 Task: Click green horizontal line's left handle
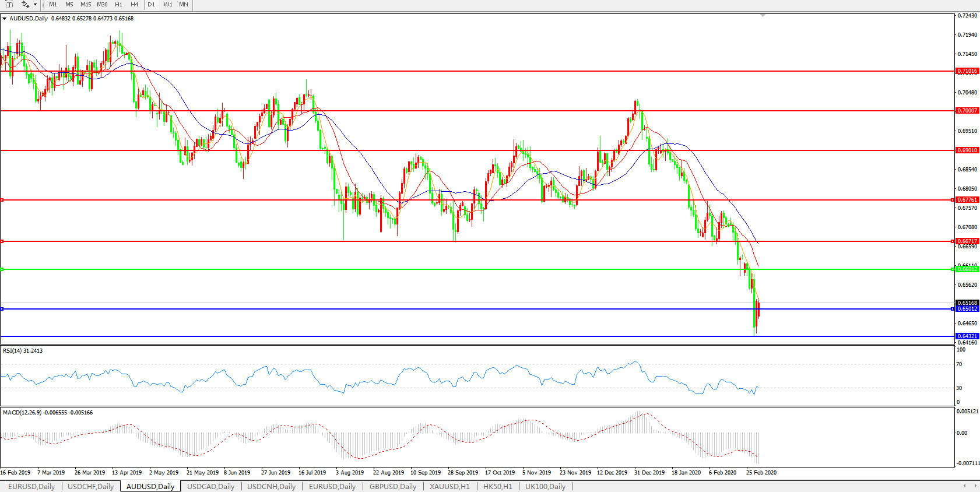[x=2, y=269]
